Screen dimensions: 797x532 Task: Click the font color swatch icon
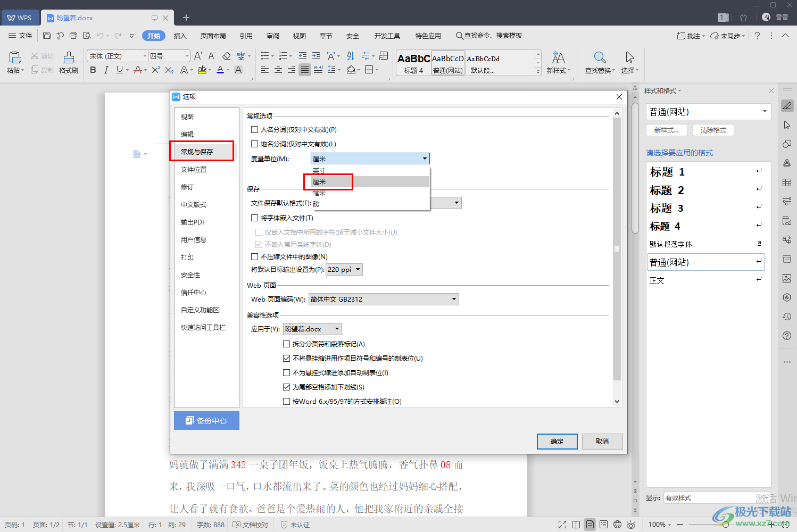(x=220, y=70)
